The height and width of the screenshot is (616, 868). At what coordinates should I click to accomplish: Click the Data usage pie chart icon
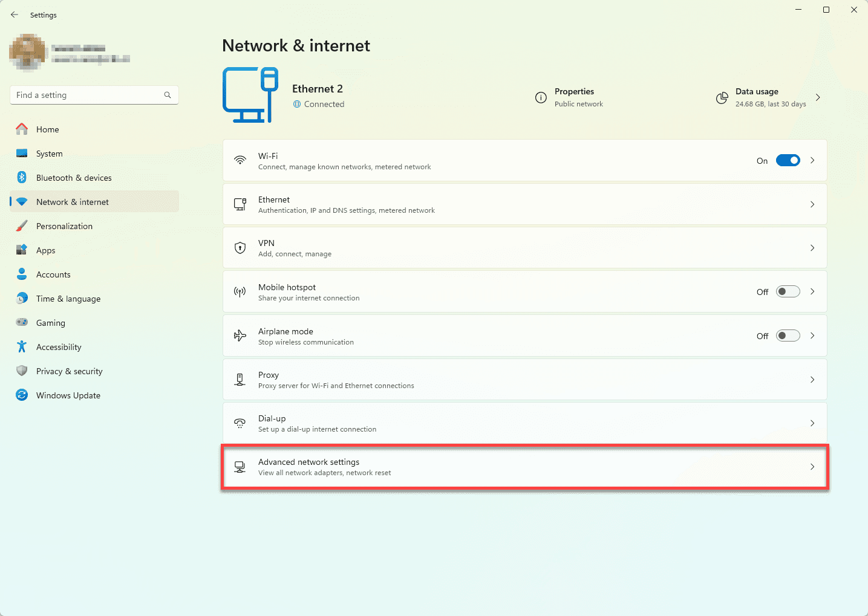tap(722, 97)
